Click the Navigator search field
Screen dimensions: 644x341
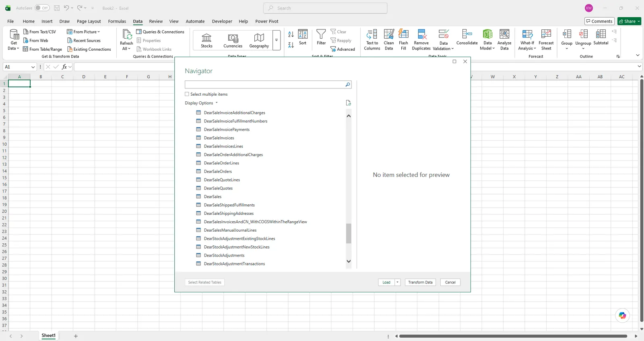point(265,85)
